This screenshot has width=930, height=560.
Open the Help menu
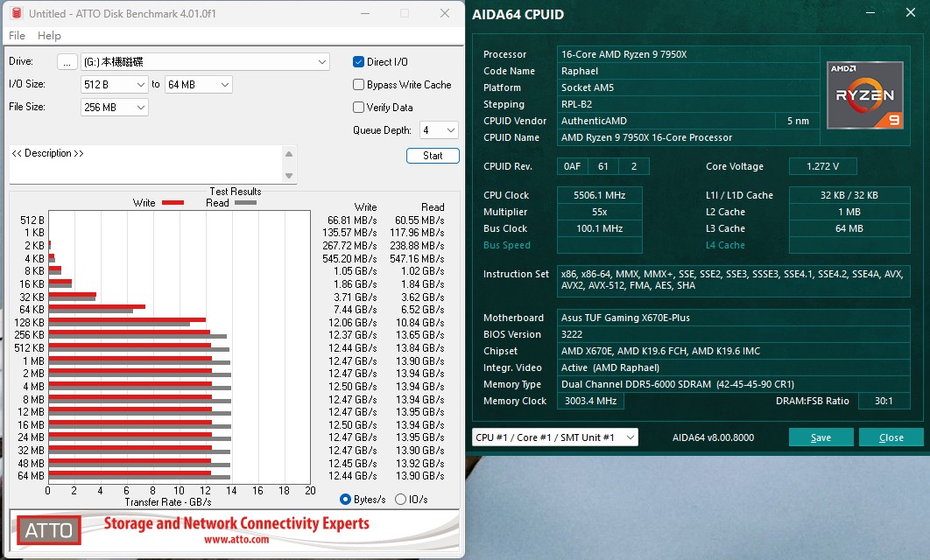coord(49,36)
